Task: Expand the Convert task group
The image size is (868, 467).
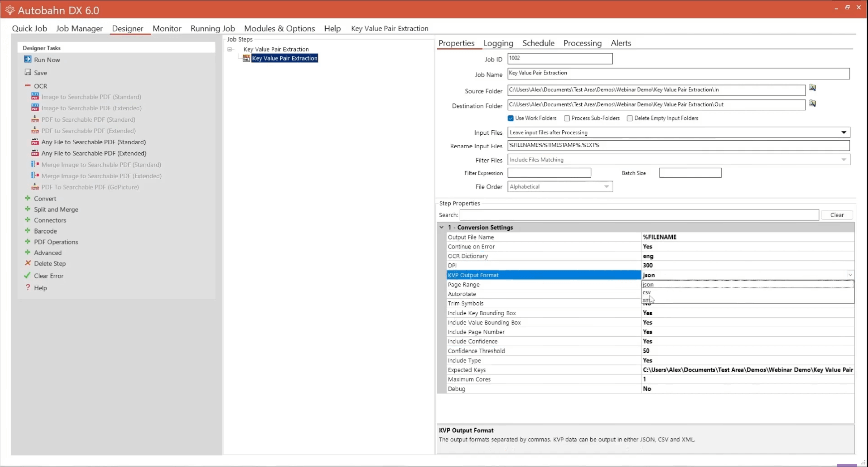Action: 28,198
